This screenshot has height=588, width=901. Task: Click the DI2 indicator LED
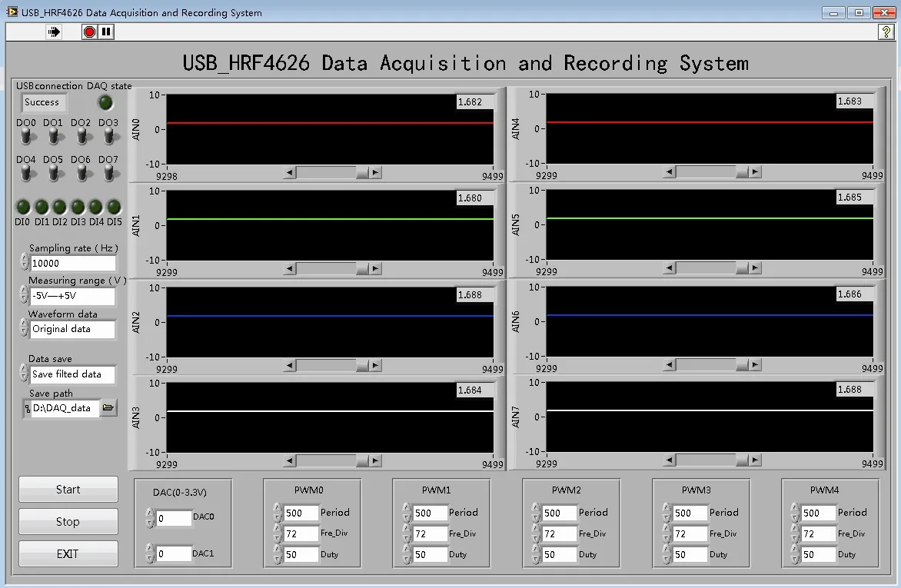point(60,207)
